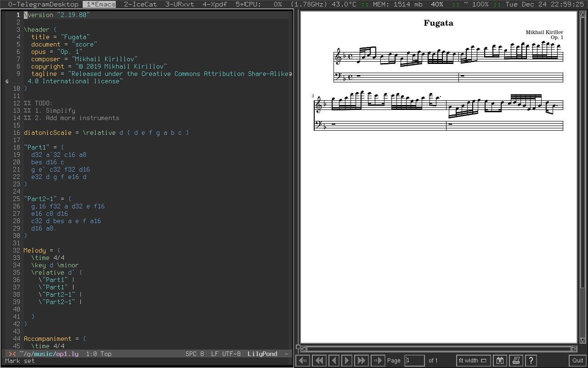The height and width of the screenshot is (368, 588).
Task: Click the Op. 1 text in the PDF
Action: point(557,38)
